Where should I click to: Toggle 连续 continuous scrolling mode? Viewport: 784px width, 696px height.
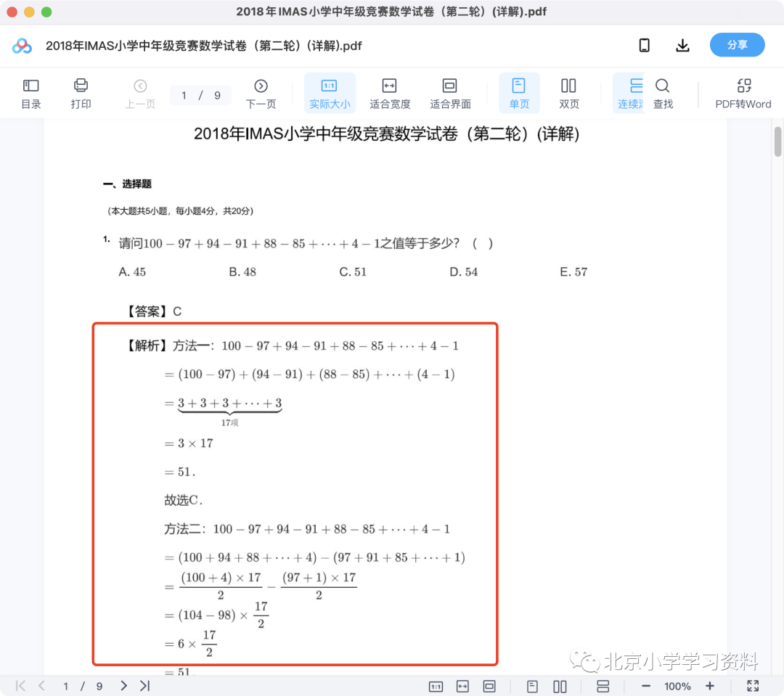pyautogui.click(x=629, y=94)
